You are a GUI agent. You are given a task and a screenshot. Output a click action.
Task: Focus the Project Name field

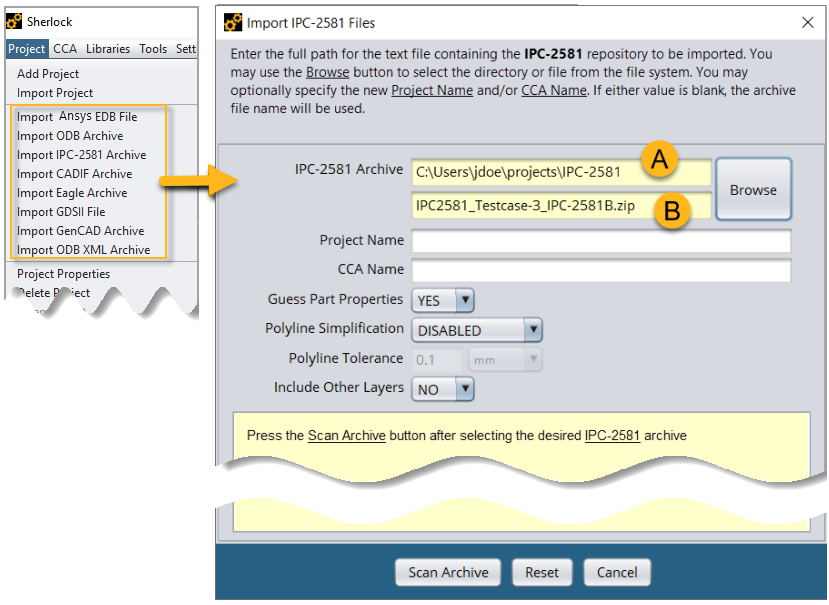click(601, 241)
